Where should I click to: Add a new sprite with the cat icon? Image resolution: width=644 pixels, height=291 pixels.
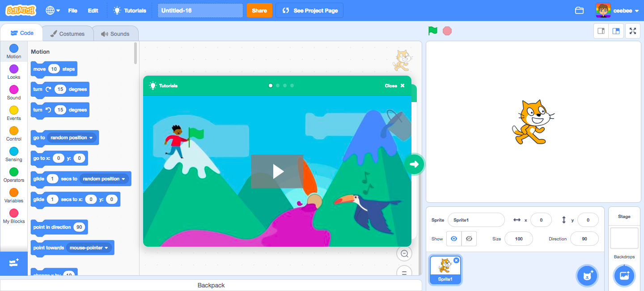[x=587, y=276]
